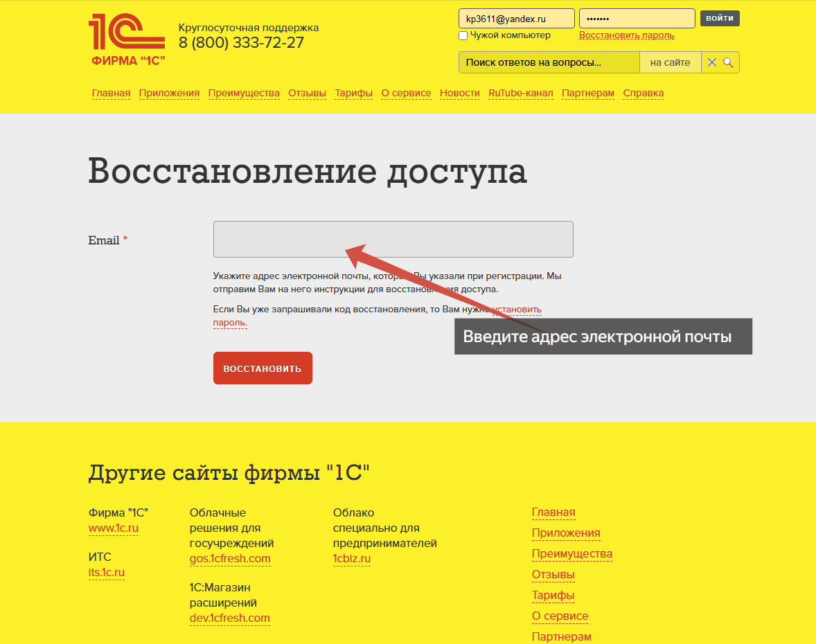
Task: Click the 'Круглосуточная поддержка' text
Action: (249, 28)
